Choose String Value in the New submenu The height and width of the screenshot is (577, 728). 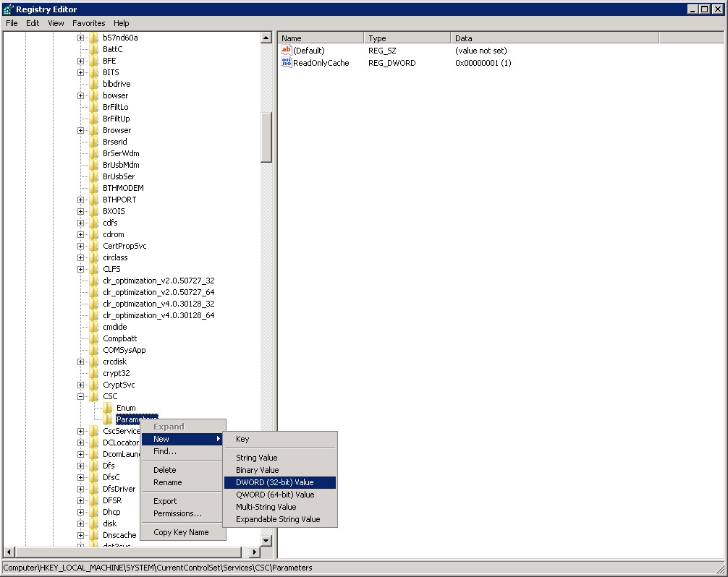click(x=280, y=458)
